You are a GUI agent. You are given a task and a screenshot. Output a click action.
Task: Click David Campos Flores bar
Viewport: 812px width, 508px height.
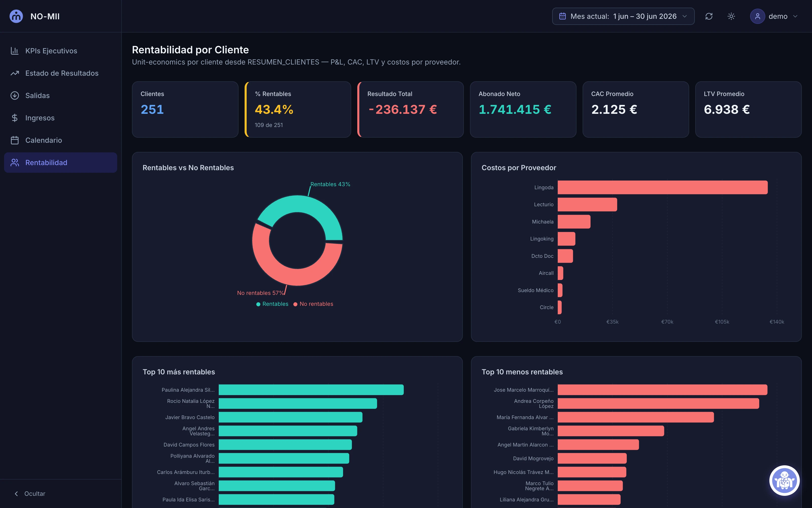[x=285, y=444]
